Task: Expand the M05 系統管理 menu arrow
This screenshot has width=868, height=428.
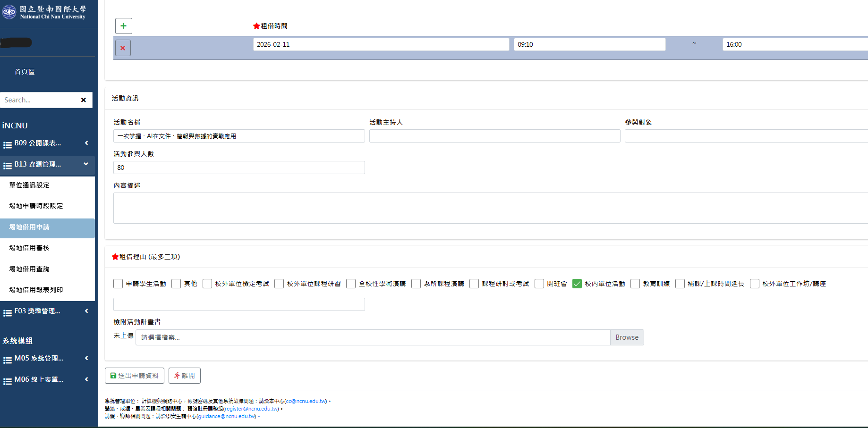Action: [86, 358]
